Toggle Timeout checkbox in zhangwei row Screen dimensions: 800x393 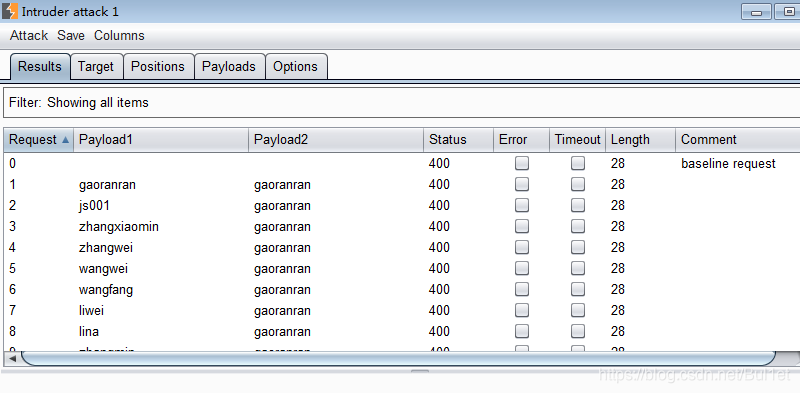(578, 248)
